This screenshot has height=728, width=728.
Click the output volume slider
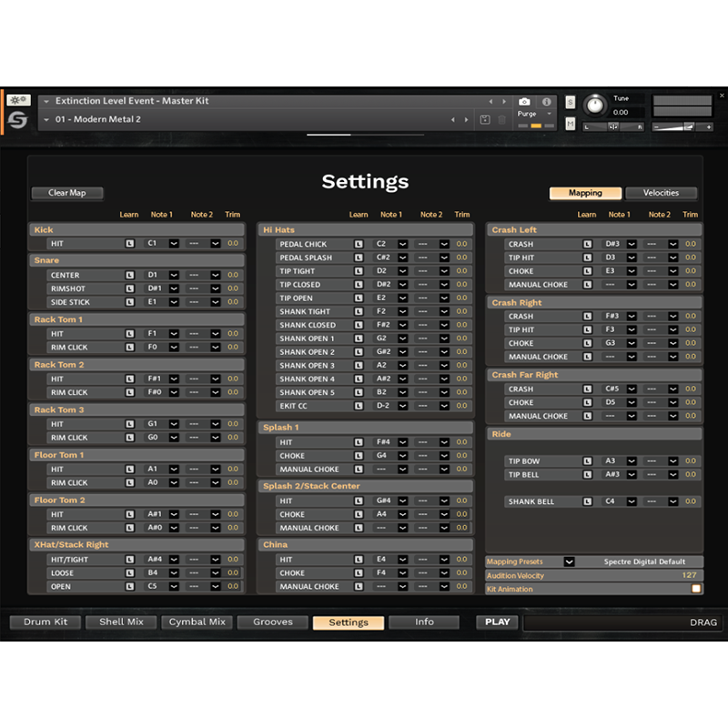pyautogui.click(x=682, y=126)
